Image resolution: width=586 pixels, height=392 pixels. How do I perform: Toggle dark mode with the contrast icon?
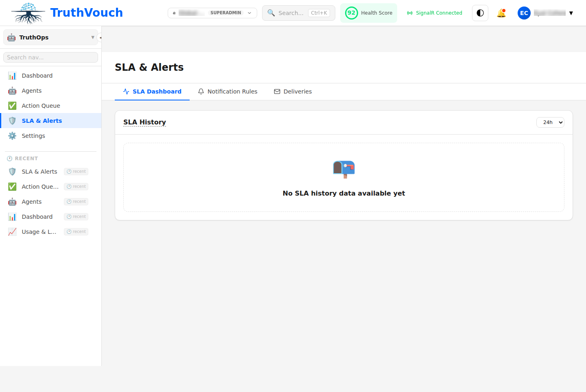(x=480, y=13)
